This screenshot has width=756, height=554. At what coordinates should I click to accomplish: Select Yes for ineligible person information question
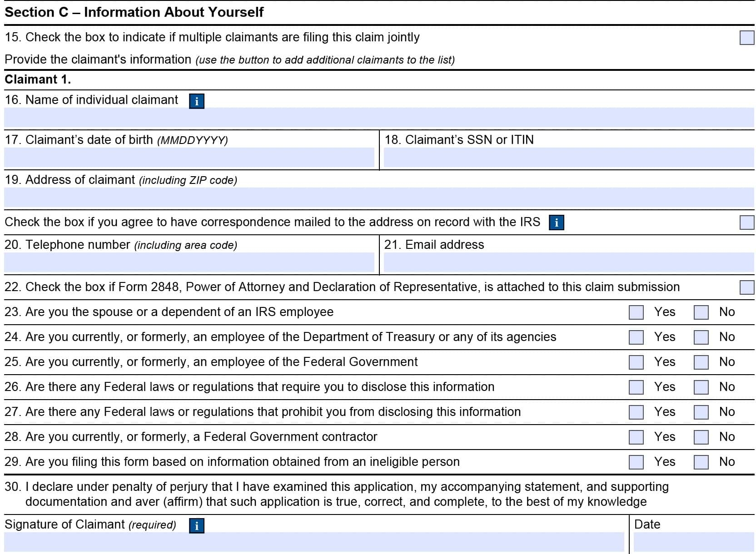click(636, 462)
